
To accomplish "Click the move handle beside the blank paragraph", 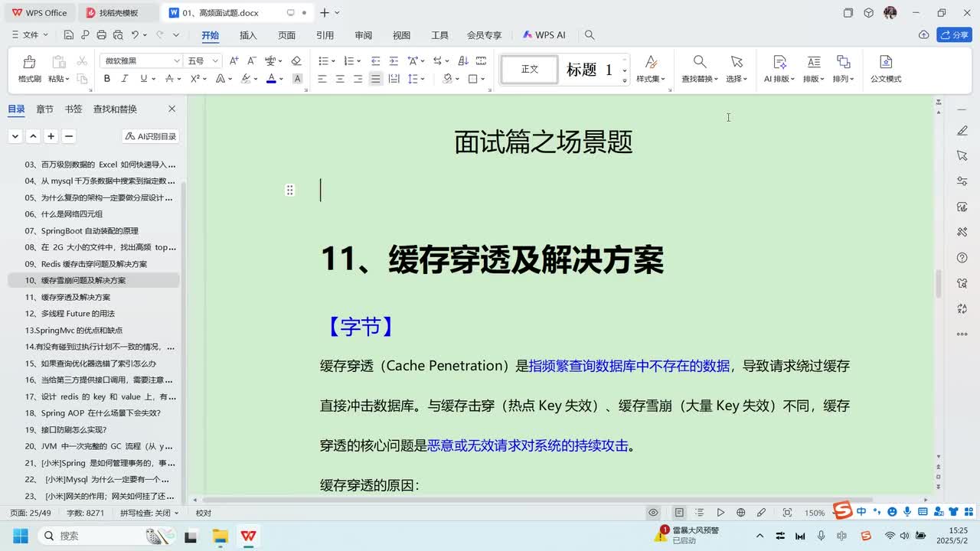I will pyautogui.click(x=289, y=190).
